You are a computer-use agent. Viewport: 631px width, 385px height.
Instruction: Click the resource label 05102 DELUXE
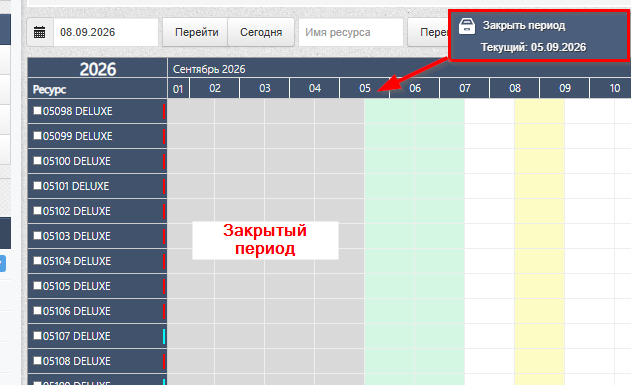point(77,211)
